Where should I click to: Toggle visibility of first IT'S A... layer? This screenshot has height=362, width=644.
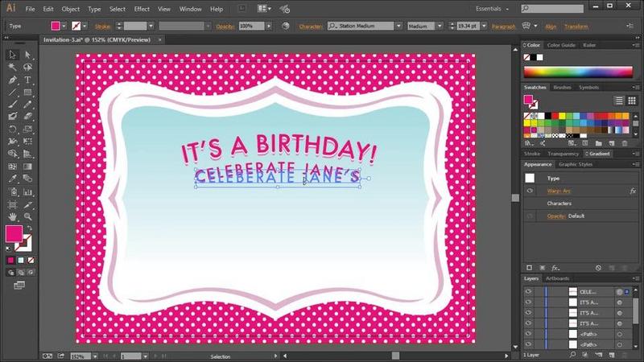[x=528, y=302]
